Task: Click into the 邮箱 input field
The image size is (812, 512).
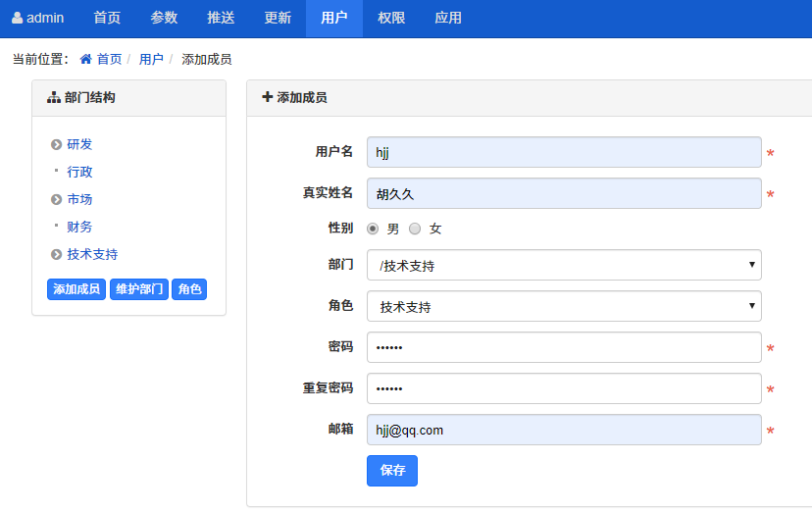Action: (x=564, y=430)
